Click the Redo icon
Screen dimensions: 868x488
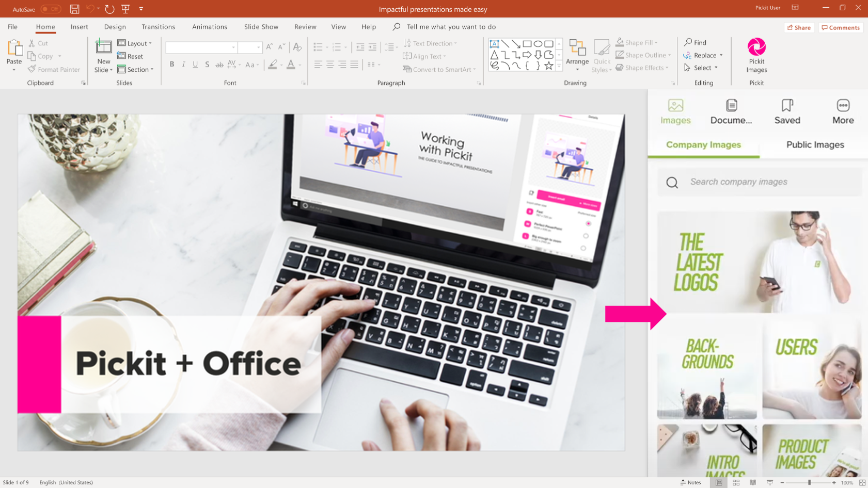click(109, 9)
